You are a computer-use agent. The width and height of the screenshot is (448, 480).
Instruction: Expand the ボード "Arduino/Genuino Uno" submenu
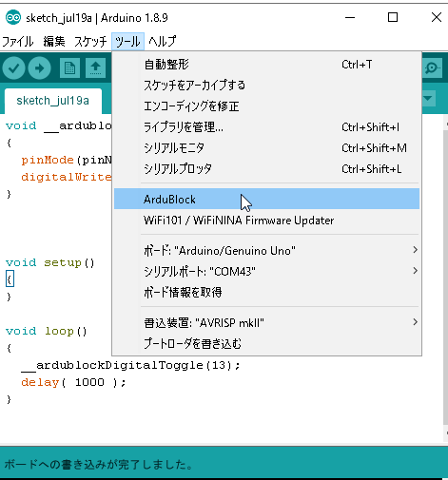click(266, 250)
